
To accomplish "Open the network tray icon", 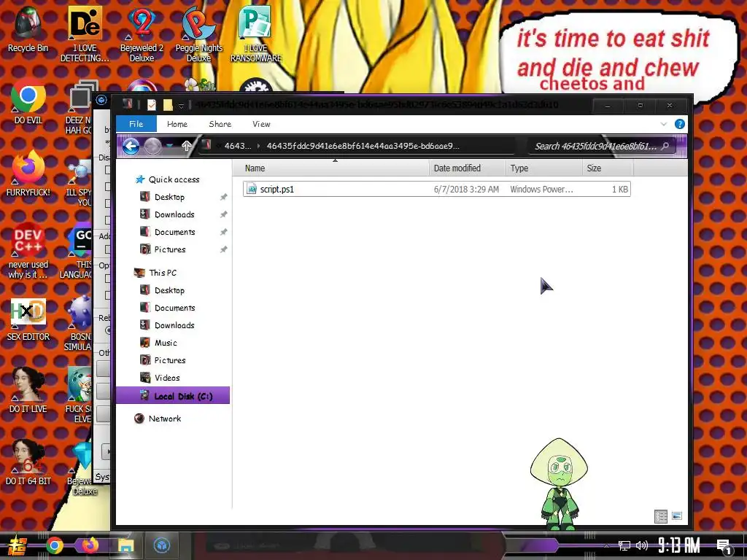I will [x=624, y=545].
